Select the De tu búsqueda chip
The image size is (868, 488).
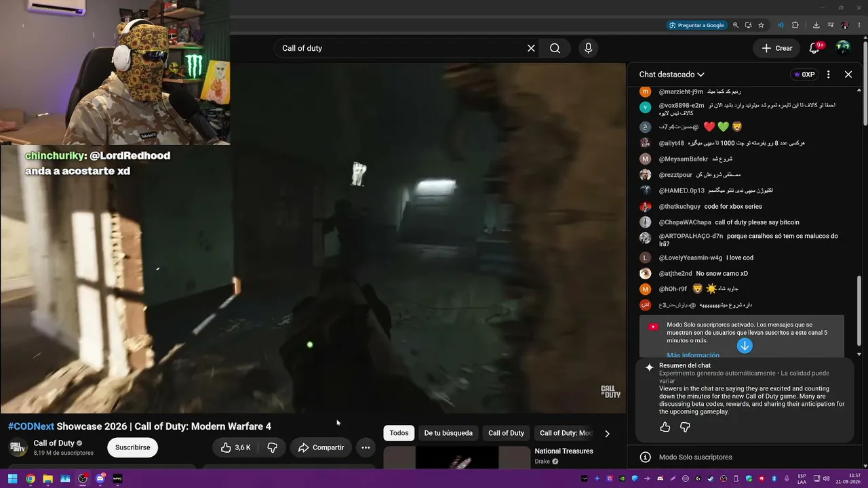pyautogui.click(x=448, y=433)
